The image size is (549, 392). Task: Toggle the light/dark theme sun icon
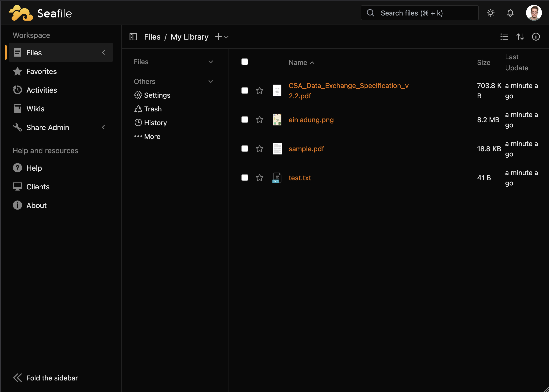(x=490, y=13)
